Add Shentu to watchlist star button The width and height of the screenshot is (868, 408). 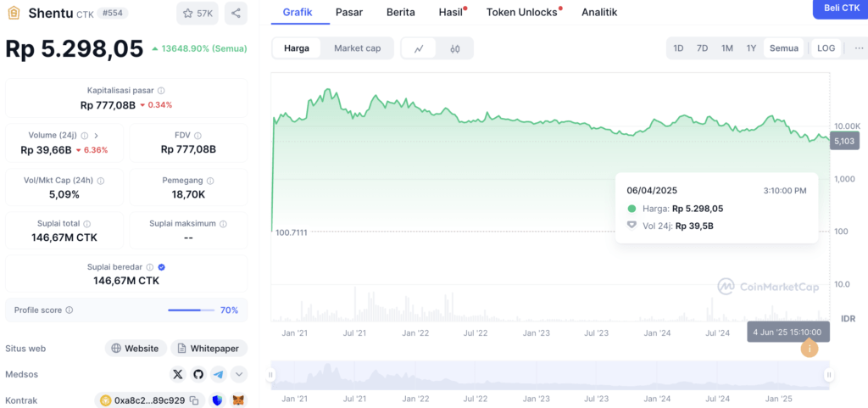(198, 14)
